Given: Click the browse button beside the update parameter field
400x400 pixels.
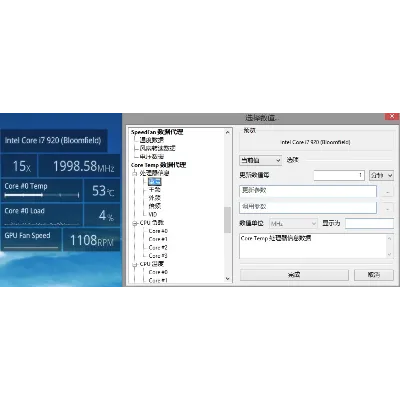Looking at the screenshot, I should pos(387,192).
